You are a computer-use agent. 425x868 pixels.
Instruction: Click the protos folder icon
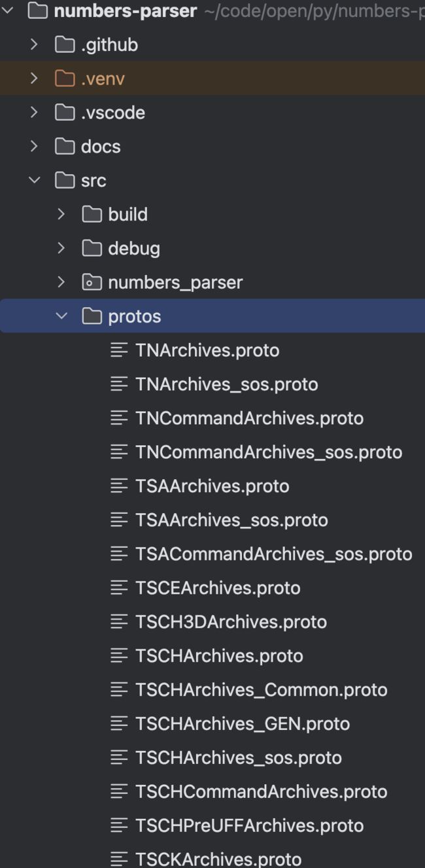(x=92, y=316)
